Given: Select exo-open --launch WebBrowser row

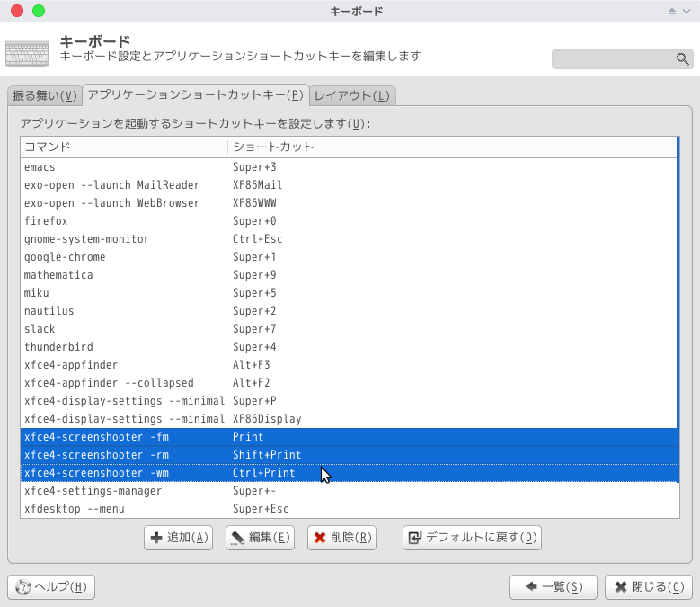Looking at the screenshot, I should pos(350,202).
